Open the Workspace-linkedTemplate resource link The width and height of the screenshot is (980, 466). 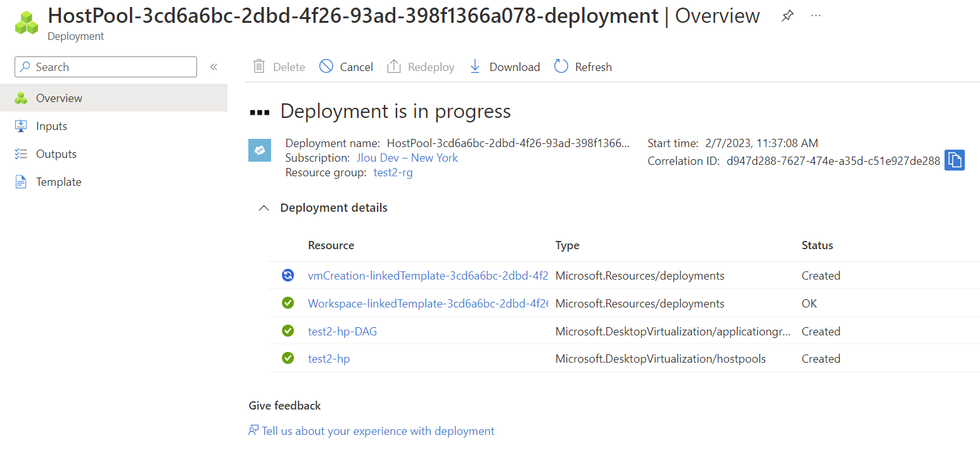[x=428, y=304]
